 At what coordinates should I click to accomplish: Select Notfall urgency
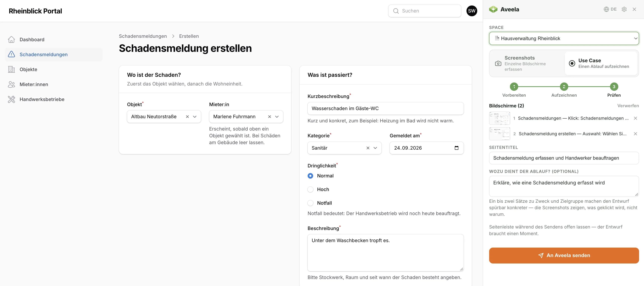tap(310, 203)
